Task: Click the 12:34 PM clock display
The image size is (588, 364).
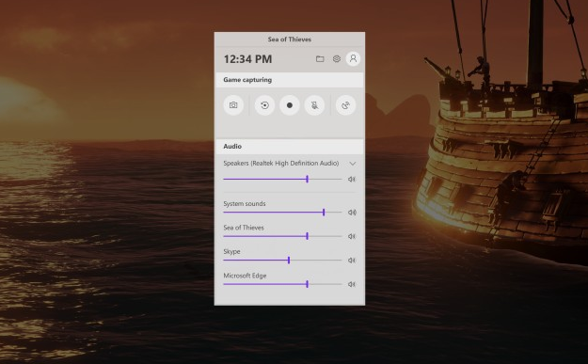Action: point(247,59)
